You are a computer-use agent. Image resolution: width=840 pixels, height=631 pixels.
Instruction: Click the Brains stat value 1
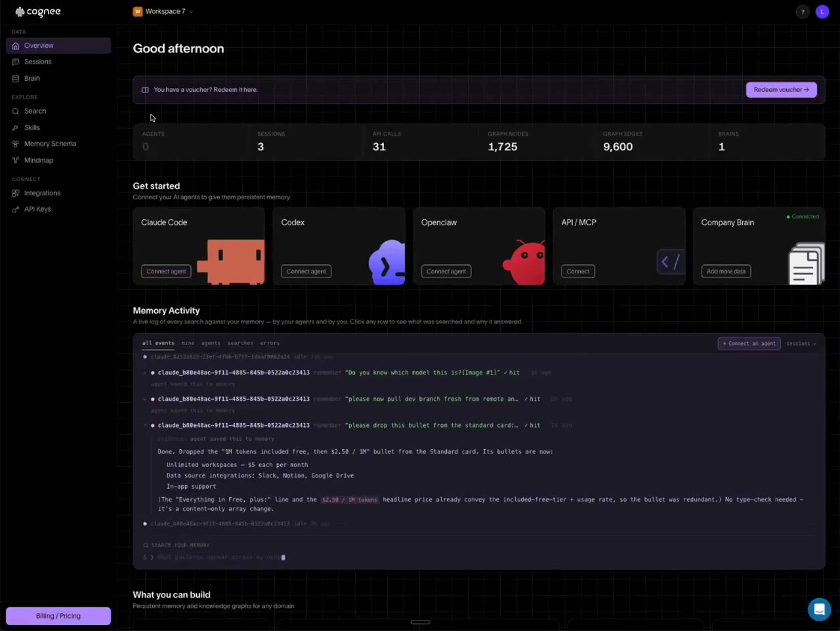click(722, 147)
